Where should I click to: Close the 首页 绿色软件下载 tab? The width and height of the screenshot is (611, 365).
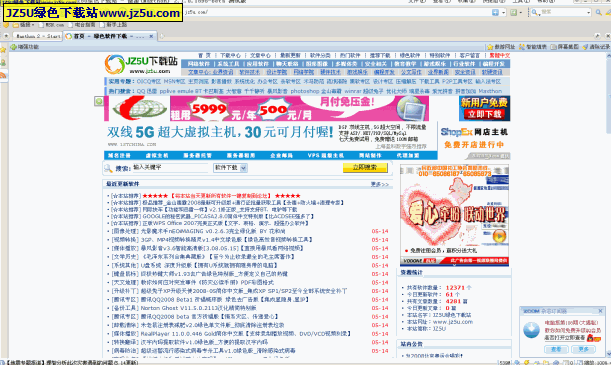click(151, 36)
